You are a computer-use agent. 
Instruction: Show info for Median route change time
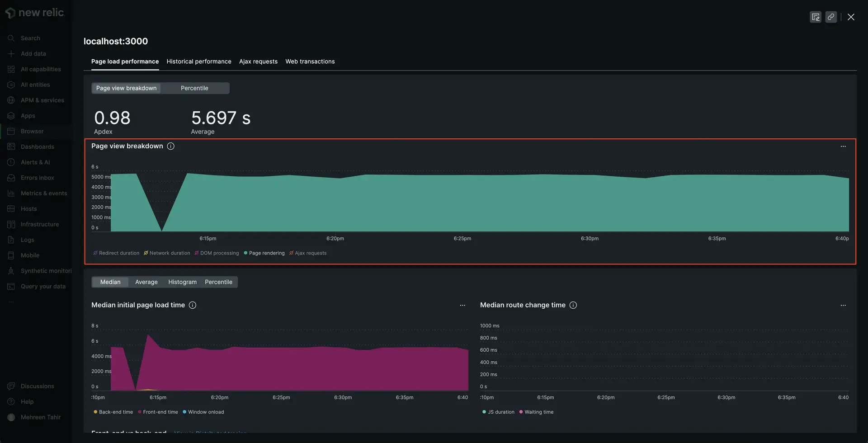point(573,305)
